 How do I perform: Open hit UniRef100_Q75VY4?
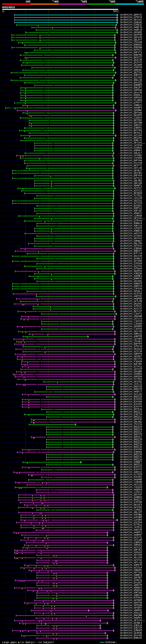point(131,17)
